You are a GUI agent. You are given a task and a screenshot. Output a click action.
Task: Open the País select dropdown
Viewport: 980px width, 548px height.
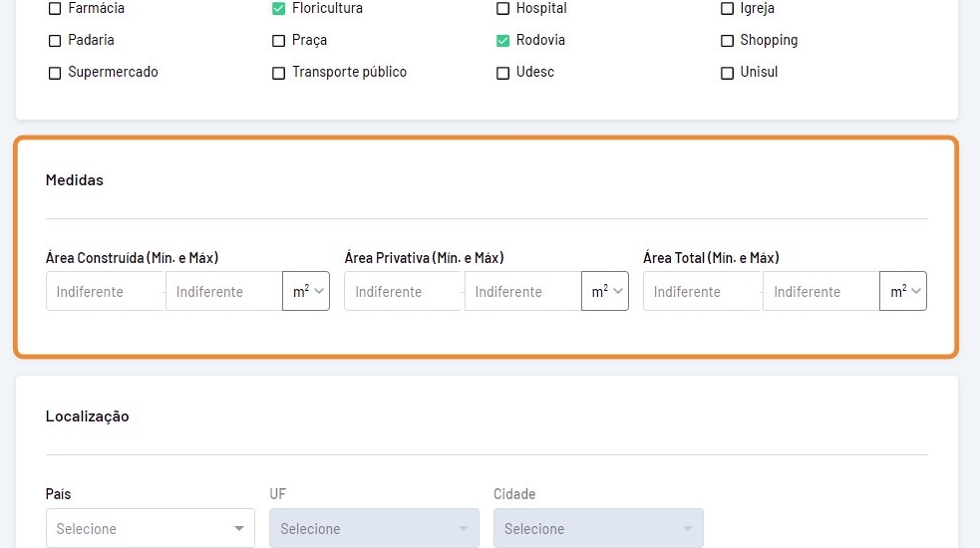[x=150, y=528]
